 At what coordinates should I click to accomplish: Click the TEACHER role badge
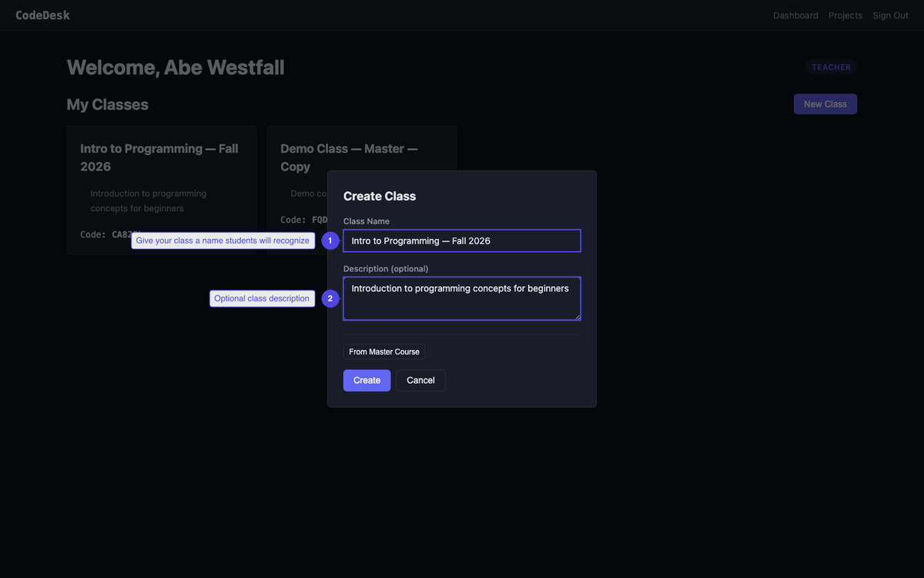point(831,67)
